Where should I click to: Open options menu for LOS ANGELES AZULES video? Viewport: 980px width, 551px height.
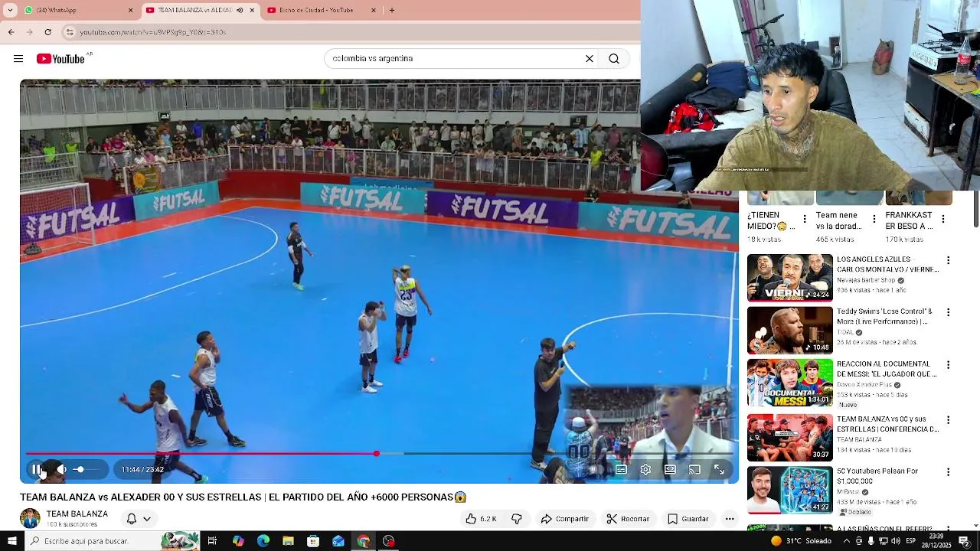(x=948, y=261)
